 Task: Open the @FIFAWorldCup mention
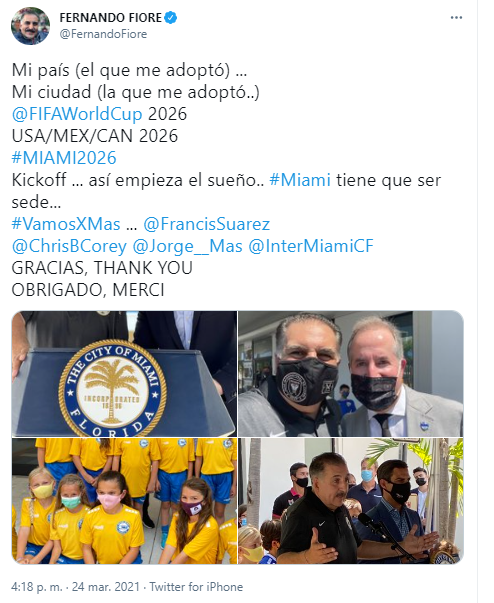coord(77,114)
